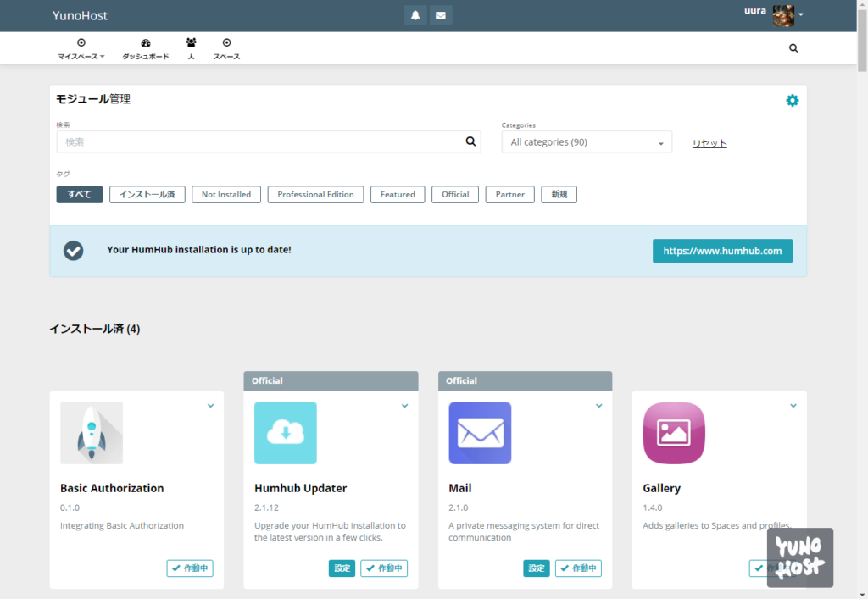
Task: Open the notifications bell icon
Action: click(415, 15)
